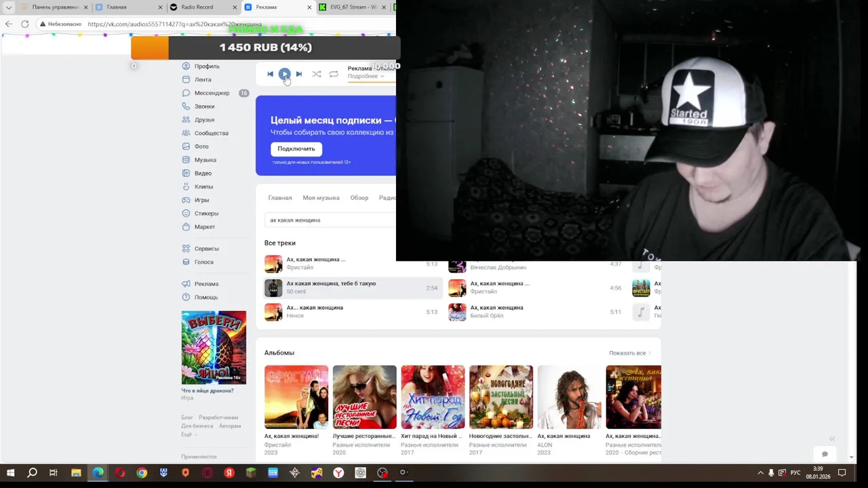Open Видео in the sidebar
The image size is (868, 488).
click(x=197, y=174)
